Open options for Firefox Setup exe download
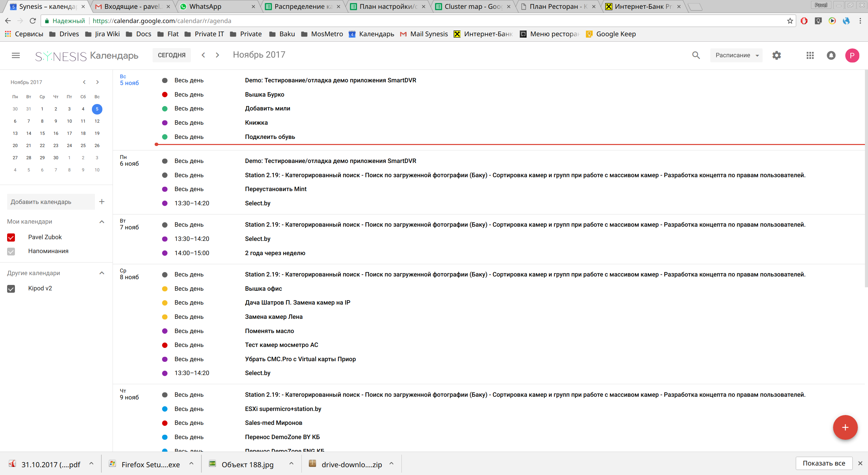 pyautogui.click(x=191, y=463)
